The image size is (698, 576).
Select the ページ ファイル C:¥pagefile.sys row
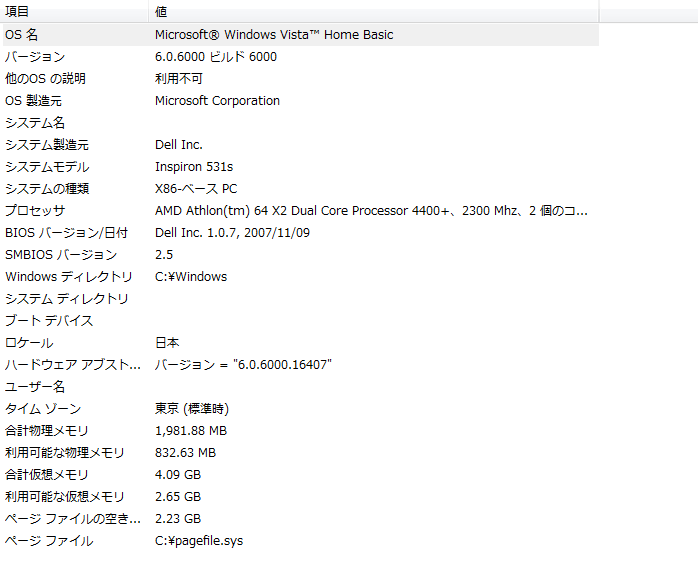49,541
